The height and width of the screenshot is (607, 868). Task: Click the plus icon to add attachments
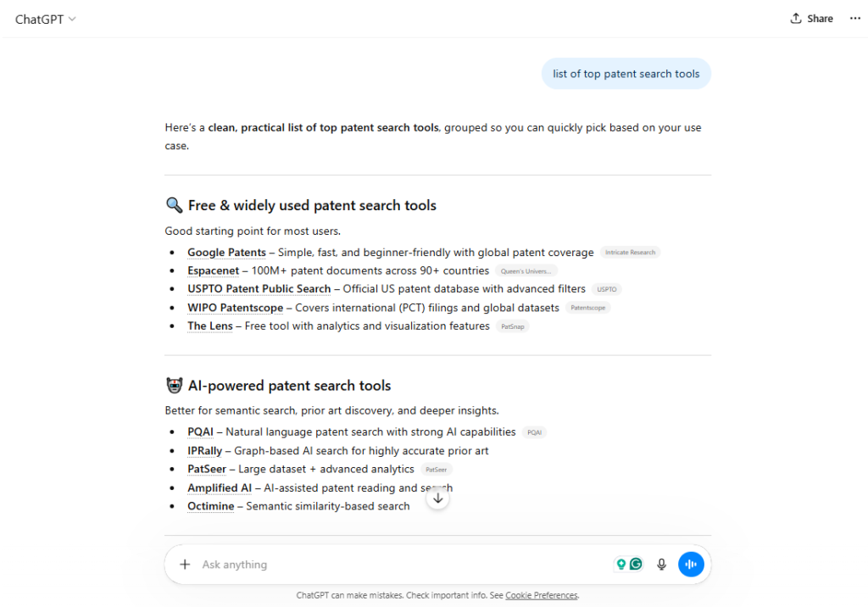coord(185,565)
